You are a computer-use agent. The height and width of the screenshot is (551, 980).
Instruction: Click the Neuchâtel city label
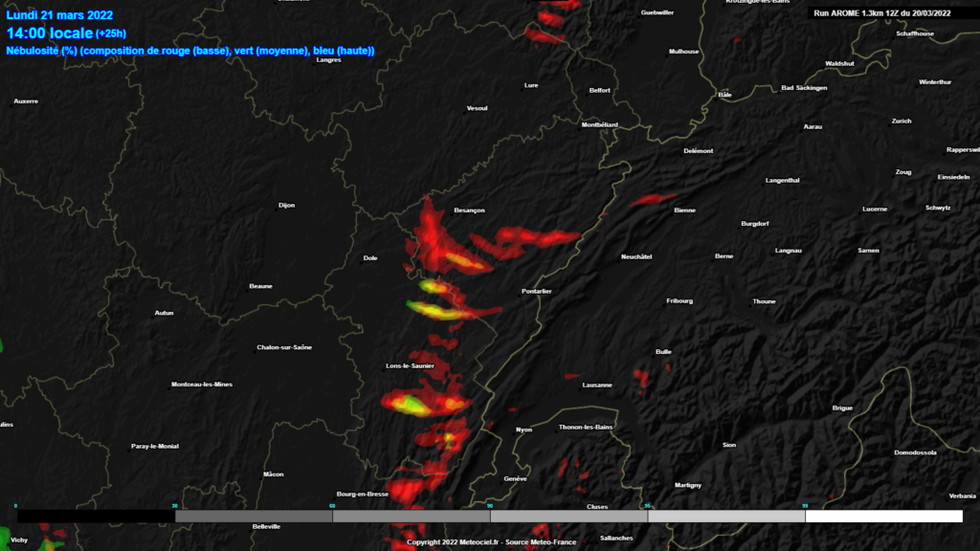pyautogui.click(x=636, y=257)
